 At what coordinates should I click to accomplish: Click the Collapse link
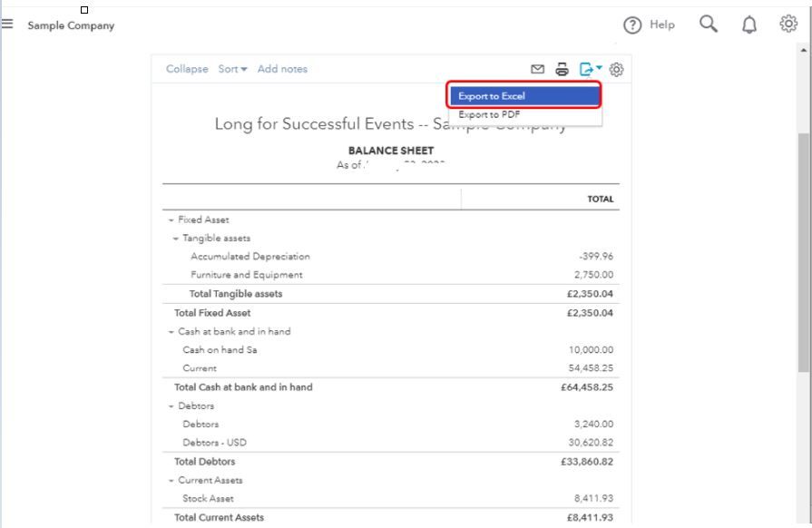187,69
